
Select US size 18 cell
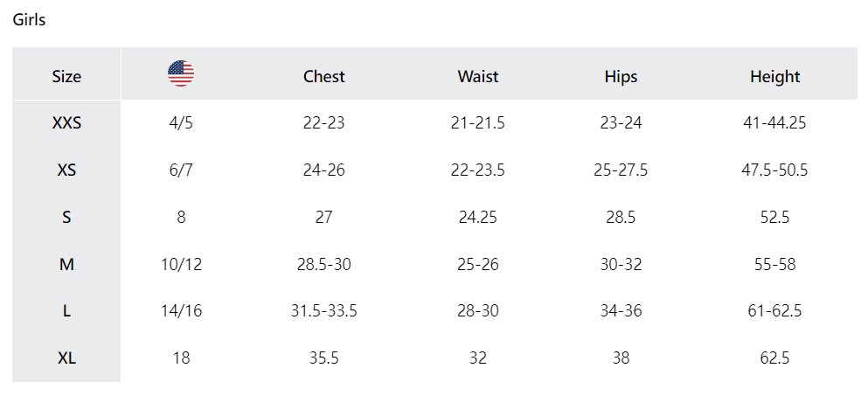(x=181, y=358)
